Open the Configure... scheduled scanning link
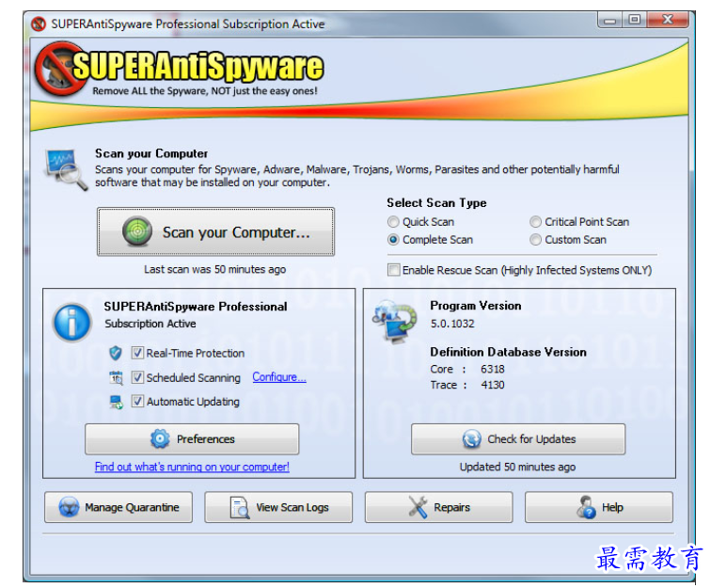Image resolution: width=711 pixels, height=588 pixels. [x=279, y=377]
